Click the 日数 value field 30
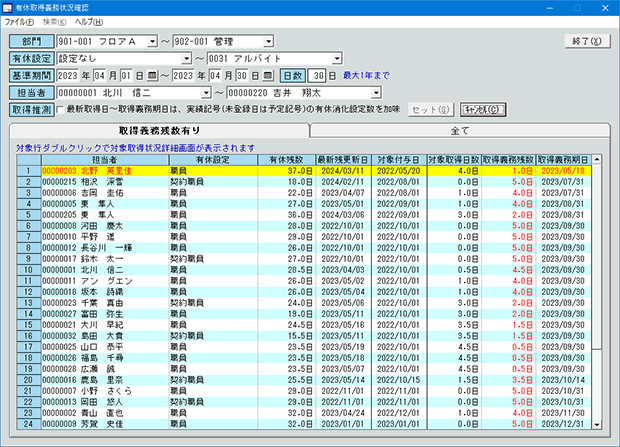The height and width of the screenshot is (447, 620). click(317, 76)
